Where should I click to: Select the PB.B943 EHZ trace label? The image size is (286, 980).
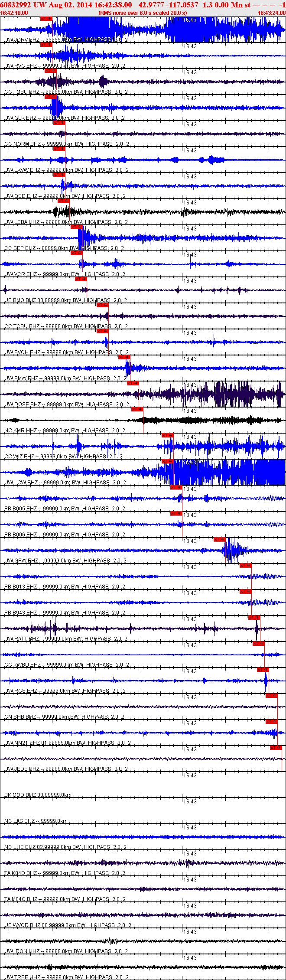[65, 612]
